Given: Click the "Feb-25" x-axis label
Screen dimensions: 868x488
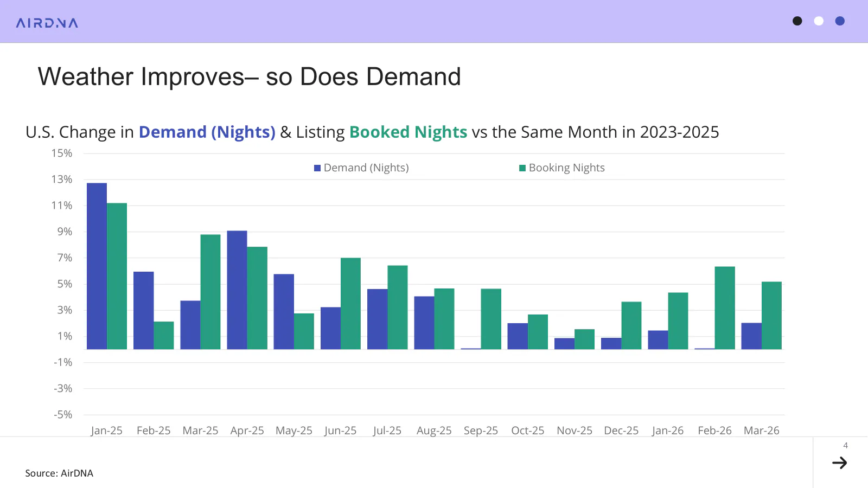Looking at the screenshot, I should tap(154, 431).
